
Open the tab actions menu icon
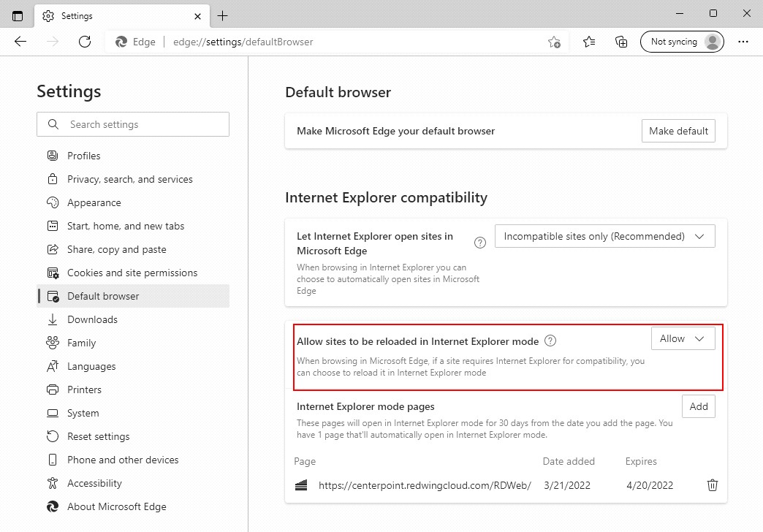18,16
